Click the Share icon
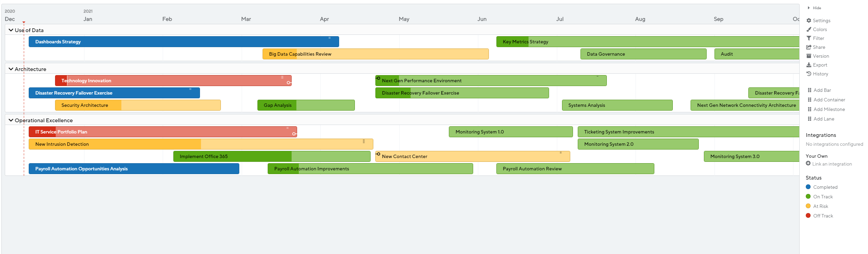868x254 pixels. click(809, 47)
